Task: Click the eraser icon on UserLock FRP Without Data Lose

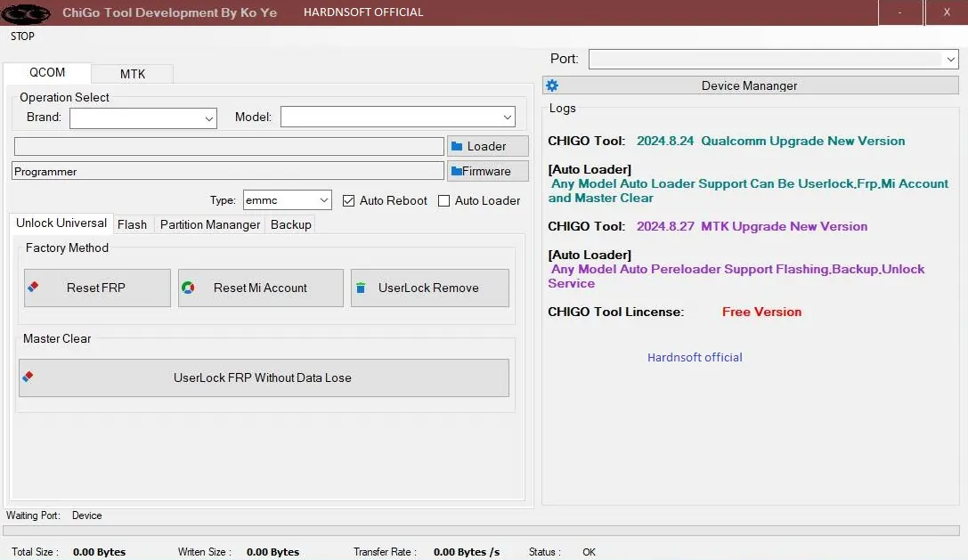Action: pos(28,376)
